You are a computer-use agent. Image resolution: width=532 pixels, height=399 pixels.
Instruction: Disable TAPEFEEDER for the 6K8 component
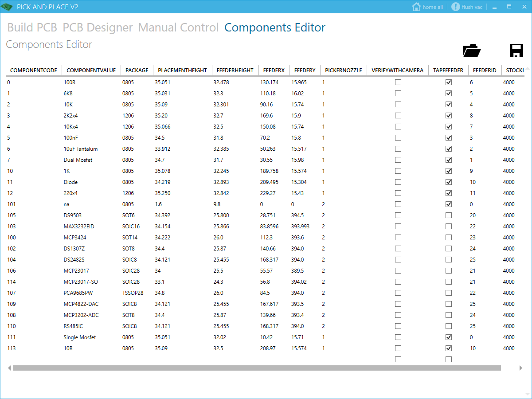click(448, 93)
